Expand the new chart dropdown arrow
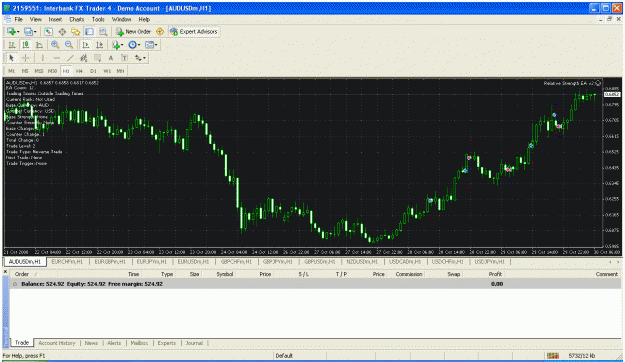The height and width of the screenshot is (362, 625). click(x=18, y=32)
